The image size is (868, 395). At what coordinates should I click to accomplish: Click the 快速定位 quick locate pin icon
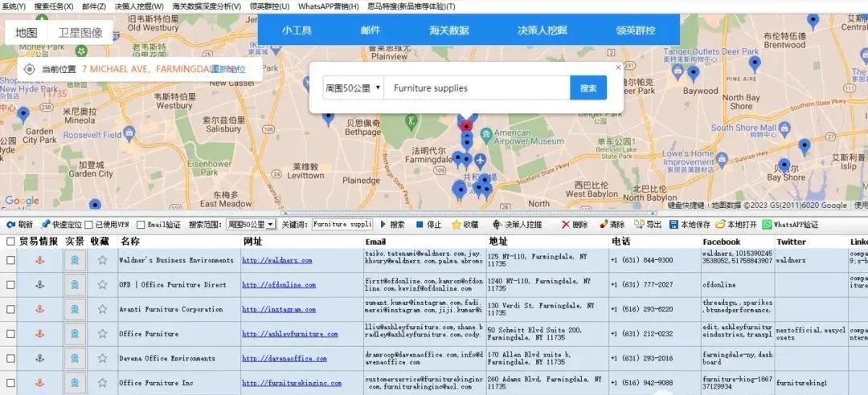46,225
